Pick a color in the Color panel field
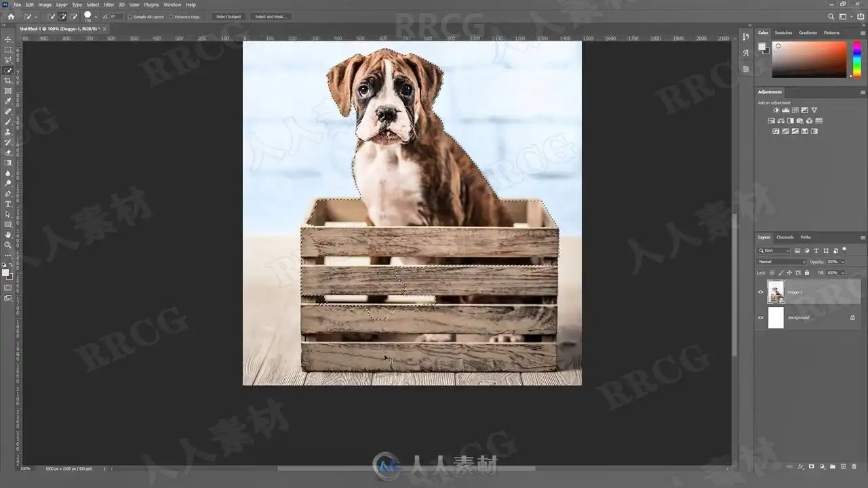The width and height of the screenshot is (868, 488). 809,59
